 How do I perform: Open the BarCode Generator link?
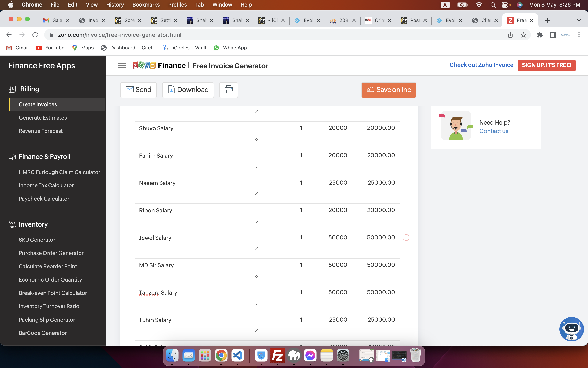pyautogui.click(x=42, y=333)
